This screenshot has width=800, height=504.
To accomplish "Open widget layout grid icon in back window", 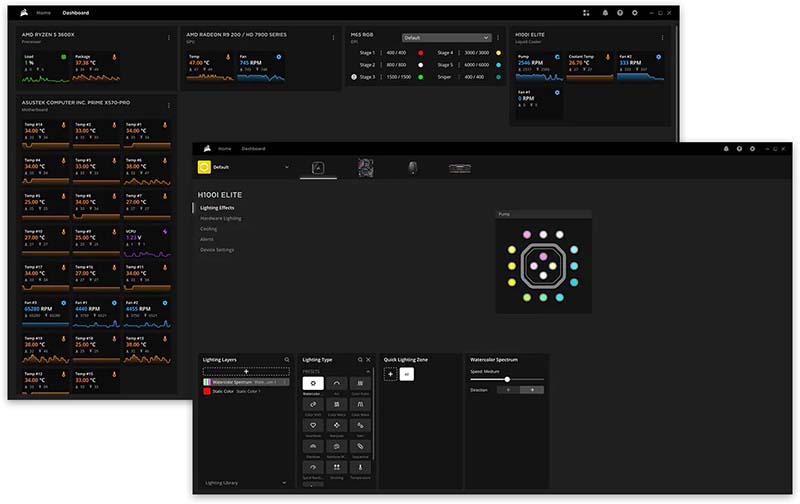I will click(x=586, y=13).
